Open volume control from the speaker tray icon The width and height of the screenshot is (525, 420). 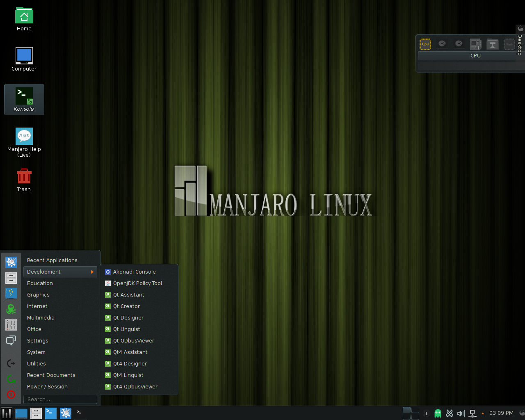461,413
